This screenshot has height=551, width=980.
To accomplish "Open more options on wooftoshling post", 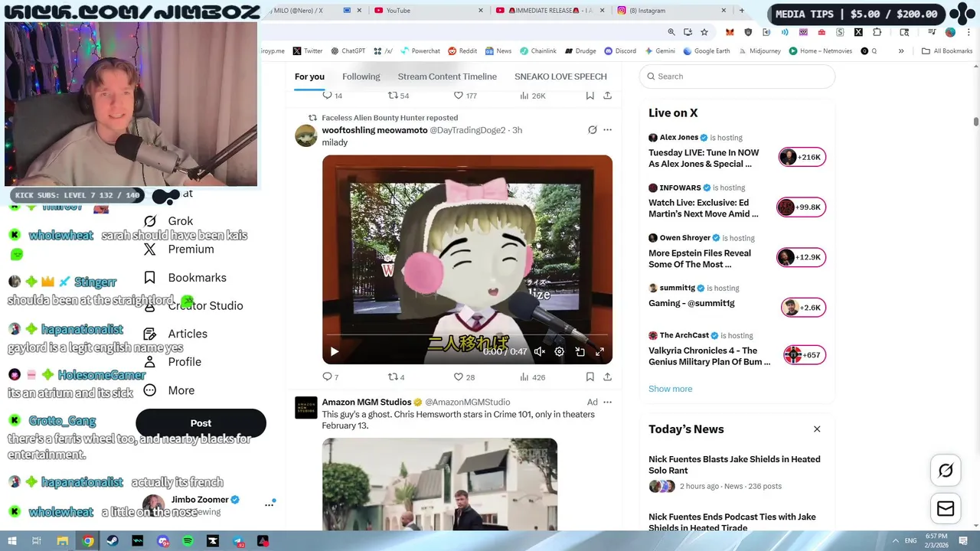I will click(x=607, y=130).
